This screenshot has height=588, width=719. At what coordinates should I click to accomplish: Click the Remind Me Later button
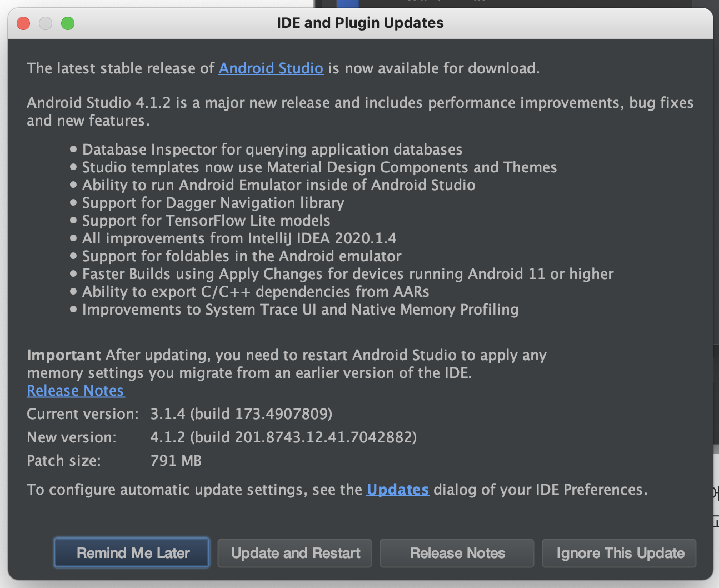point(132,553)
